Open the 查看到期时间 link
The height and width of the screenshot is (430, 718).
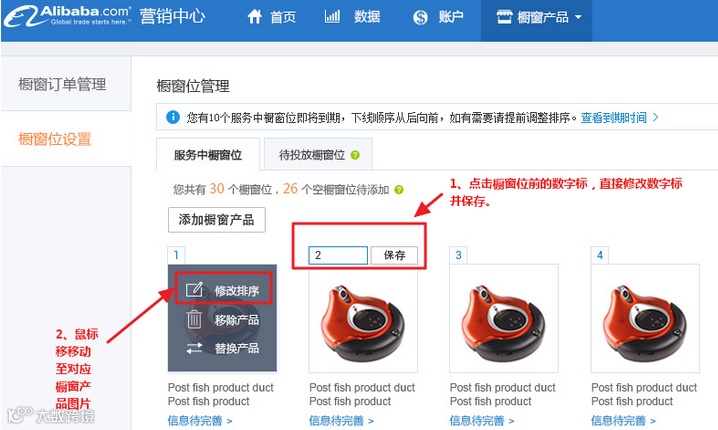[619, 118]
